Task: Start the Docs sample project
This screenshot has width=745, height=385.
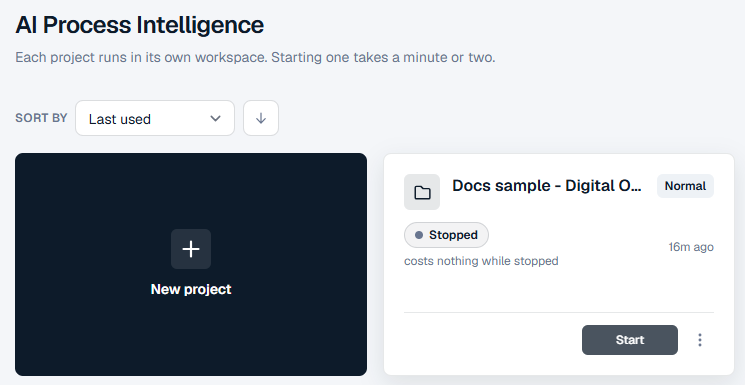Action: tap(630, 340)
